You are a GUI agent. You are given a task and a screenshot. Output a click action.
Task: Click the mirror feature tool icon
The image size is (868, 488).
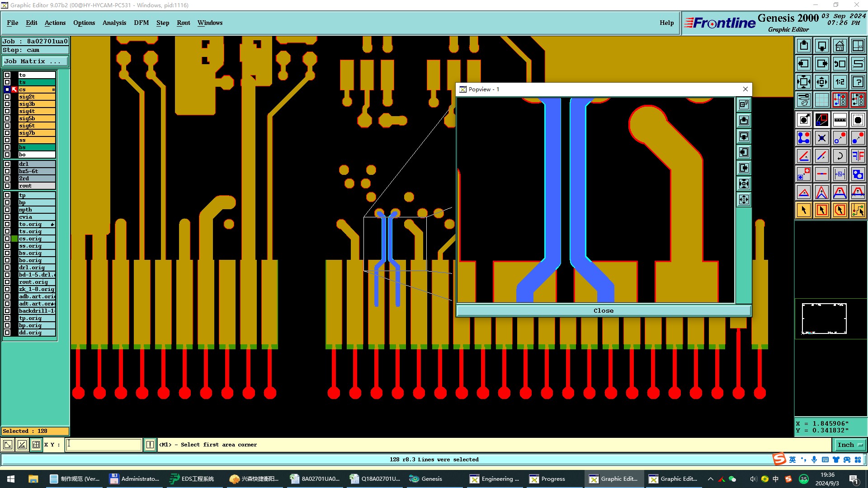pos(858,156)
